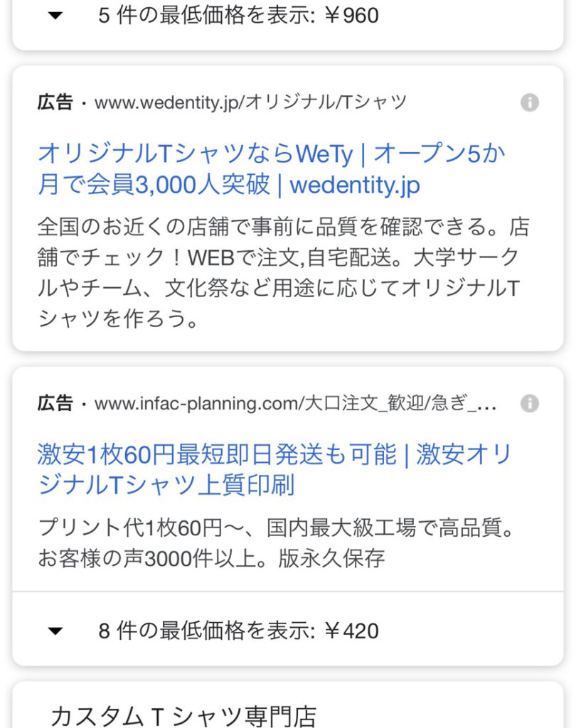Tap the ¥960 lowest price value
The image size is (576, 728).
[351, 16]
